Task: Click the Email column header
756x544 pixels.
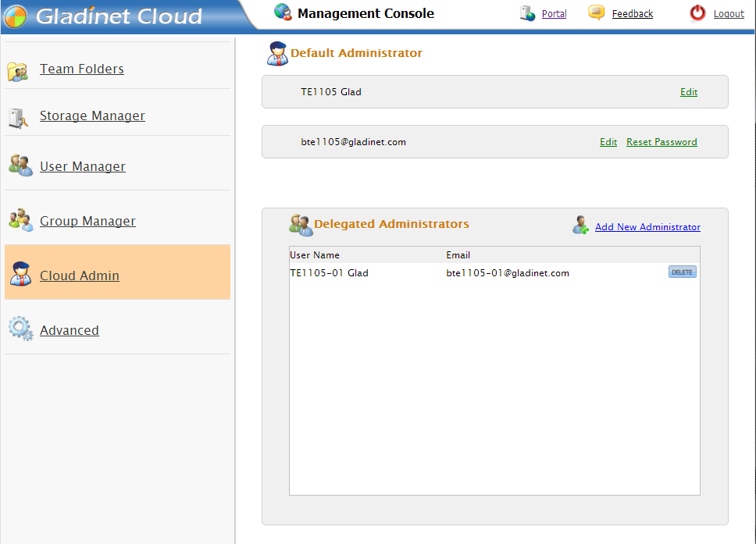Action: click(458, 255)
